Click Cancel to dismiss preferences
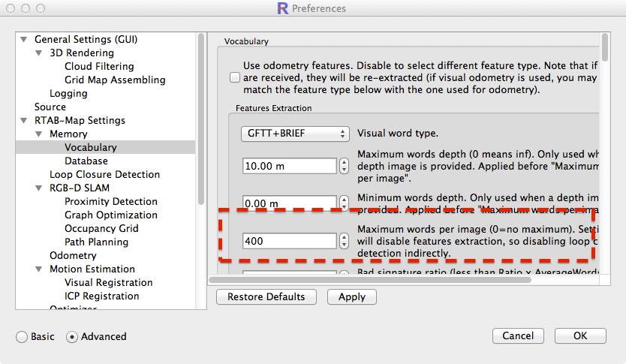Viewport: 626px width, 364px height. [518, 335]
